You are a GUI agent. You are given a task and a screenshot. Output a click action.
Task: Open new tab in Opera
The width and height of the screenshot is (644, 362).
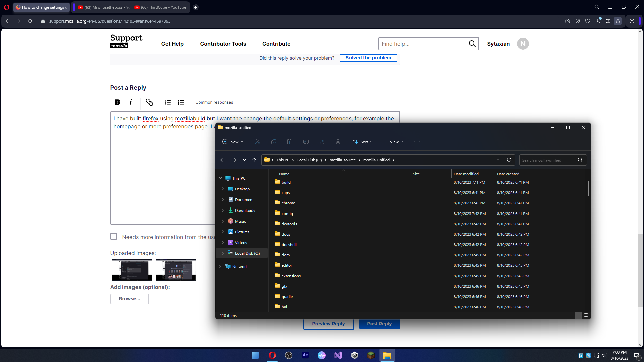[196, 7]
